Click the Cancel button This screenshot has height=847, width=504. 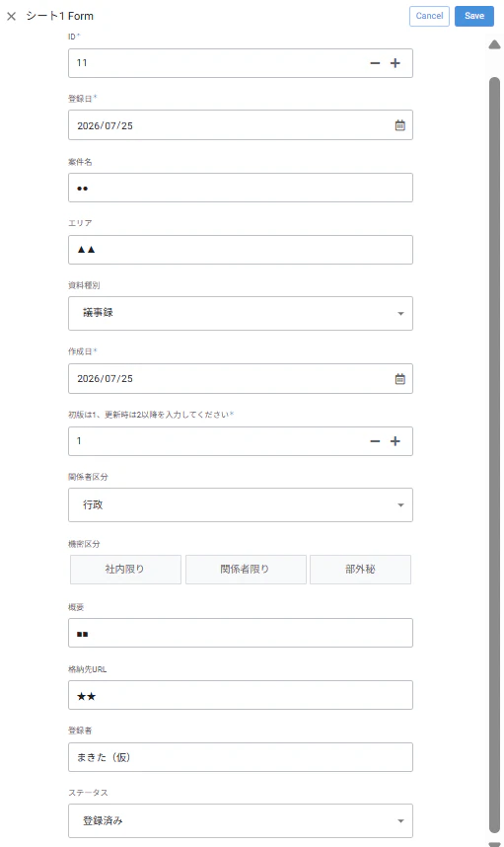tap(429, 16)
